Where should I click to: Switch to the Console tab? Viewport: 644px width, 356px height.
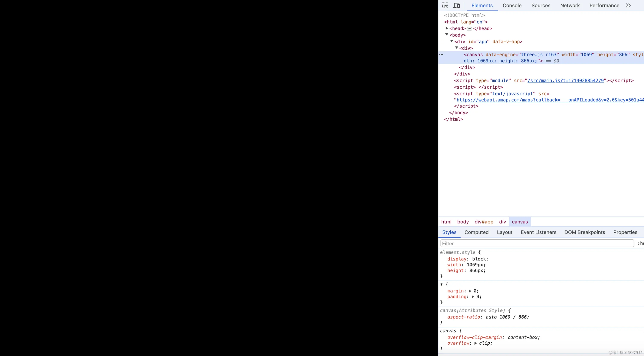[x=512, y=6]
